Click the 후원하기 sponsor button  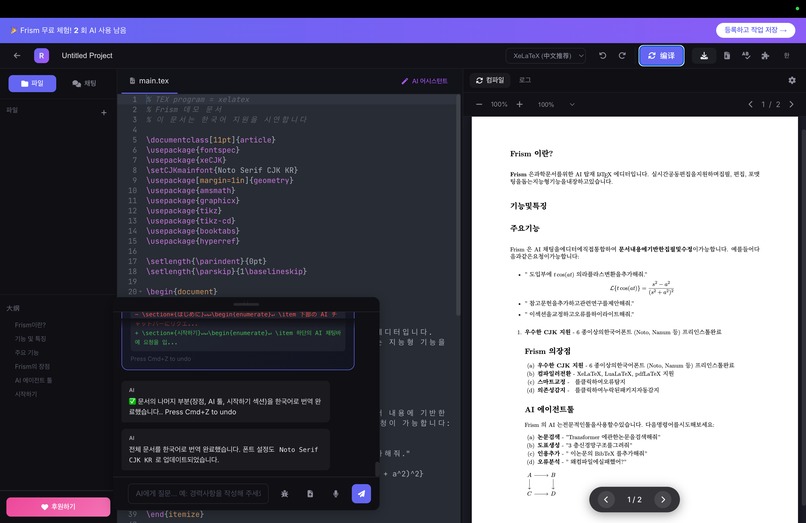coord(58,507)
